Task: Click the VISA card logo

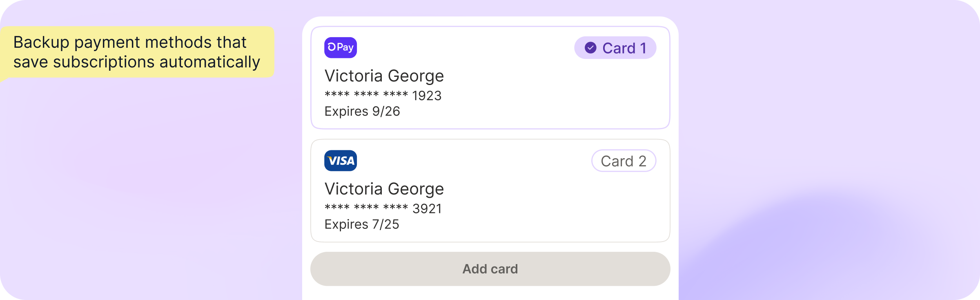Action: click(x=341, y=161)
